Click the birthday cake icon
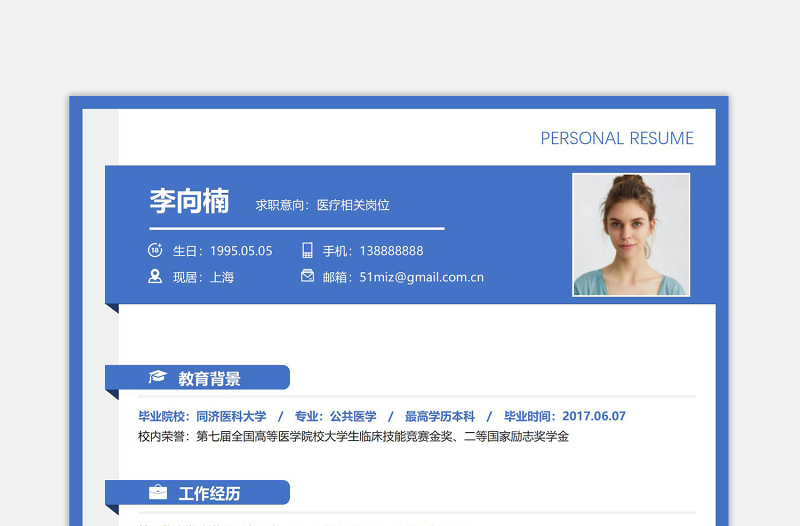 point(155,250)
